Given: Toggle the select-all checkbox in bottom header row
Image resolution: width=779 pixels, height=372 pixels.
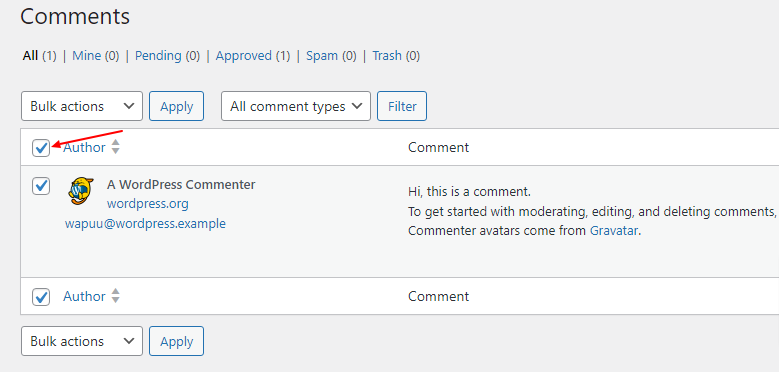Looking at the screenshot, I should click(41, 297).
